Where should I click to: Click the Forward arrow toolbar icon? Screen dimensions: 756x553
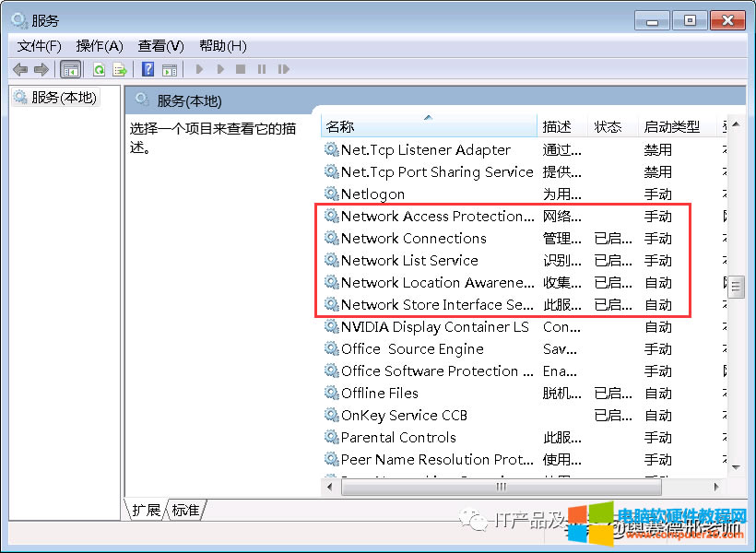(x=41, y=69)
